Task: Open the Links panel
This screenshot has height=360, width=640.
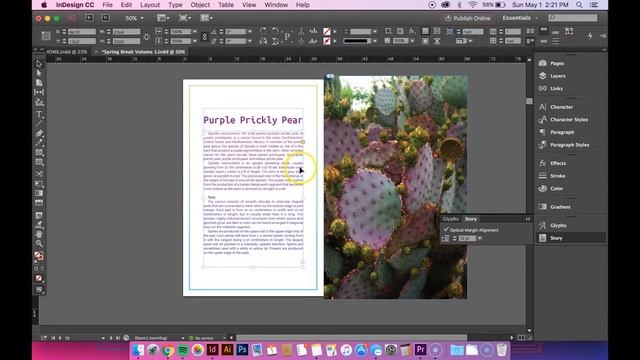Action: point(556,89)
